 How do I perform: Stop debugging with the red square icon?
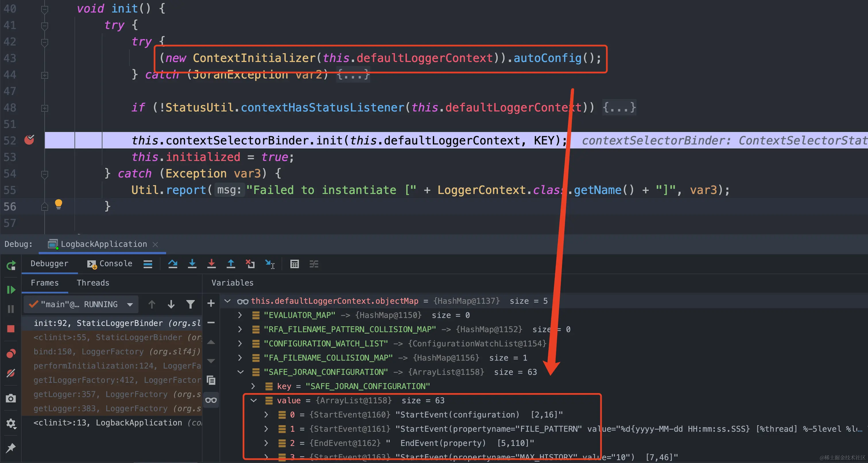[11, 329]
